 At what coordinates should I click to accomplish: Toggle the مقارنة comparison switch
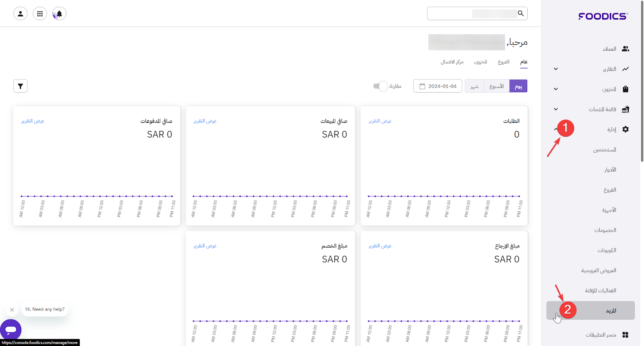click(x=380, y=86)
